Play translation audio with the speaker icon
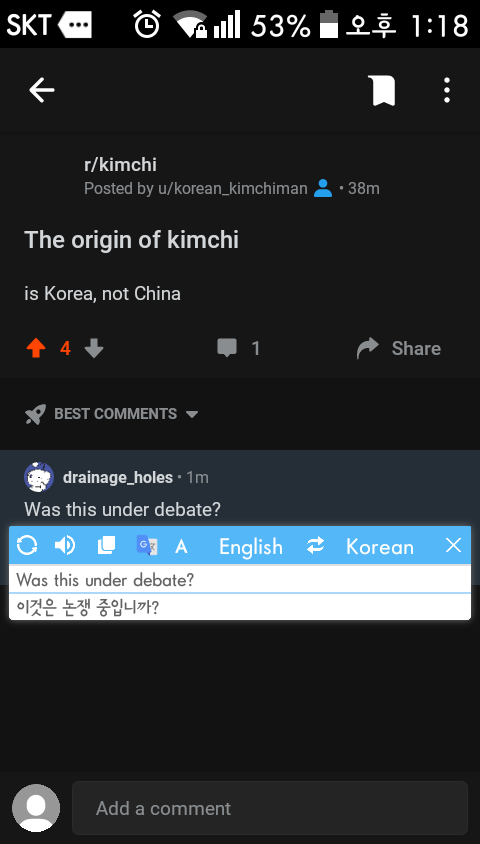The image size is (480, 844). [65, 546]
